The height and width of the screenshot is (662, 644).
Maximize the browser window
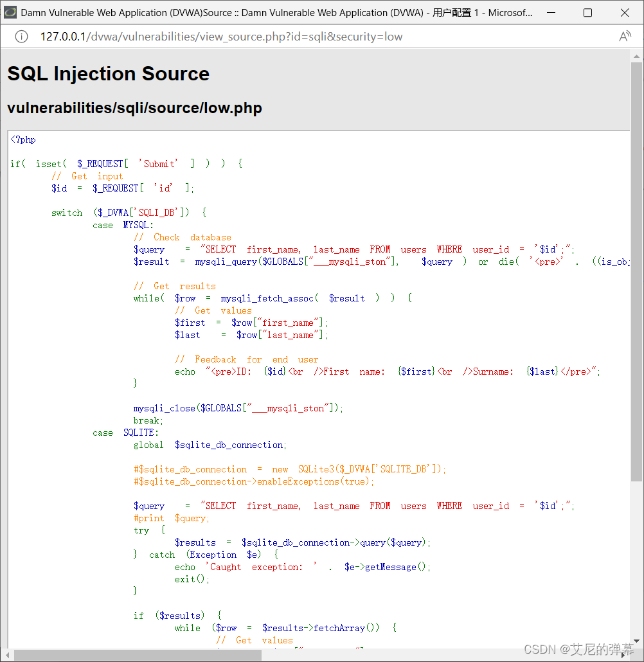(588, 13)
